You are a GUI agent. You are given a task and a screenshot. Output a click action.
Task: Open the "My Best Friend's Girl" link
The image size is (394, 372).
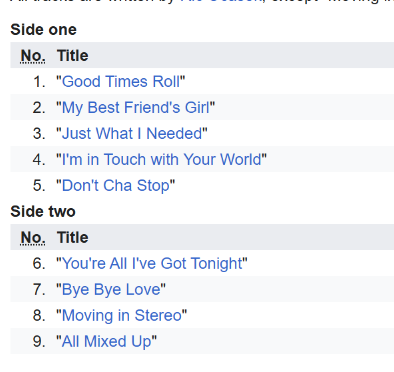(136, 108)
